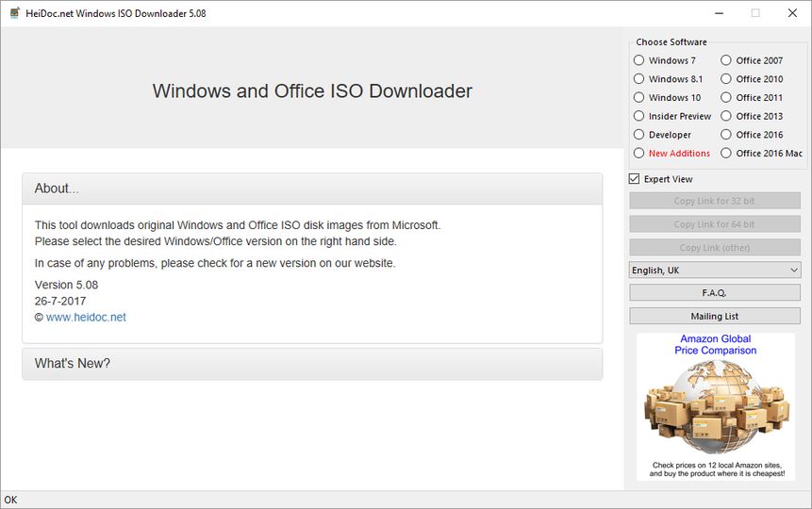812x509 pixels.
Task: Click Copy Link for 32 bit button
Action: pos(715,201)
